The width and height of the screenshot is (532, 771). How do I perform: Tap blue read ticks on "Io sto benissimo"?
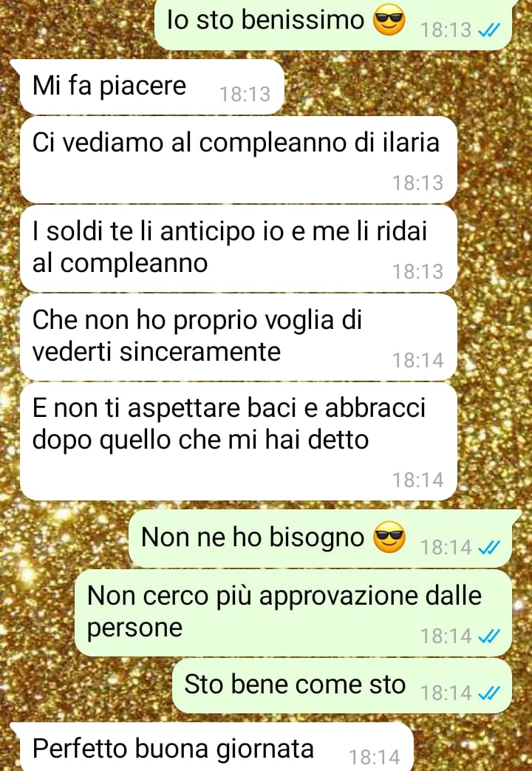pos(488,30)
